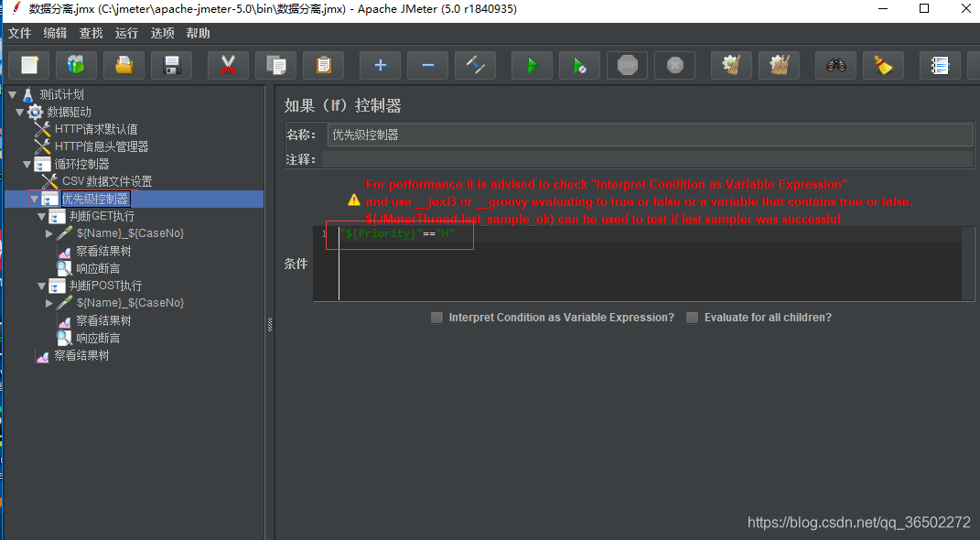Save the test plan with the floppy icon

[171, 65]
